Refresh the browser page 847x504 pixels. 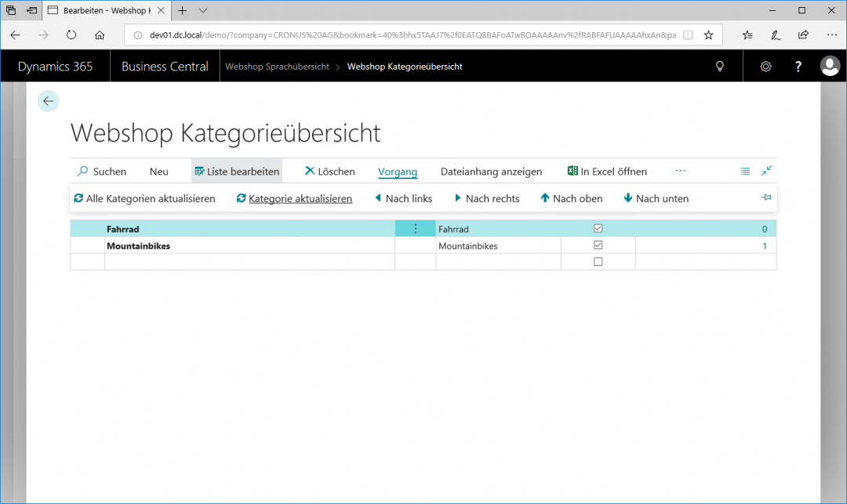pos(71,35)
